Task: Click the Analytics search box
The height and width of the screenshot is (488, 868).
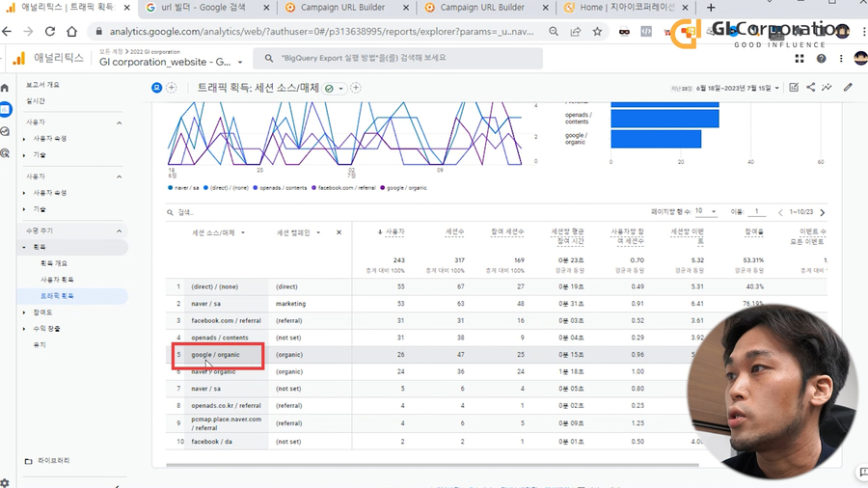Action: tap(397, 58)
